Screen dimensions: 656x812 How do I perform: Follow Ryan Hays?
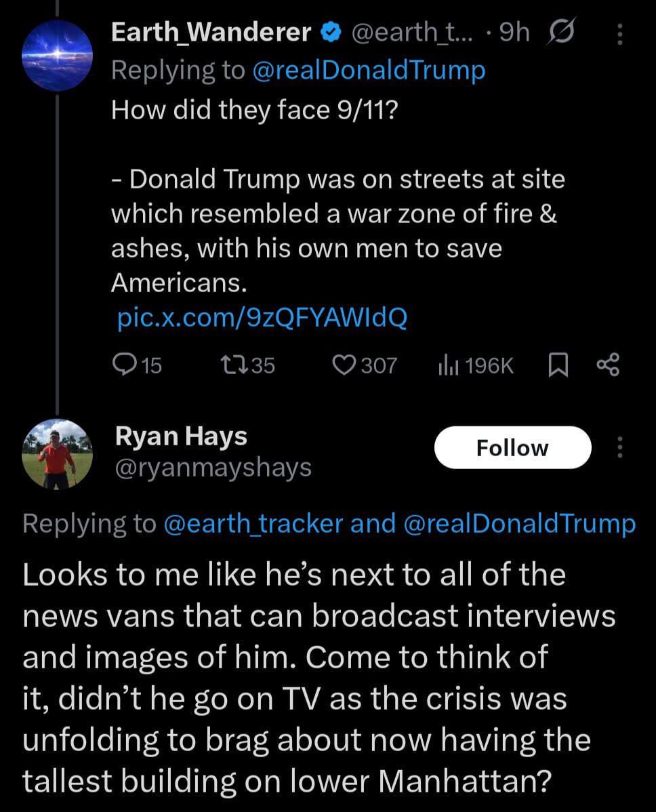point(512,447)
